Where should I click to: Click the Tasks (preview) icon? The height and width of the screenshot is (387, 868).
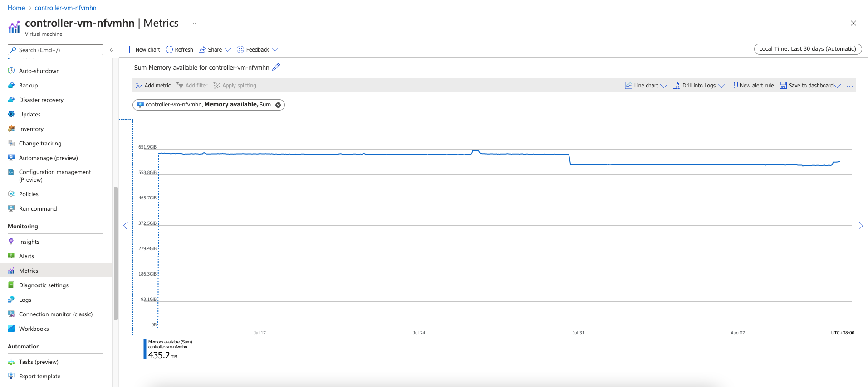(x=11, y=362)
